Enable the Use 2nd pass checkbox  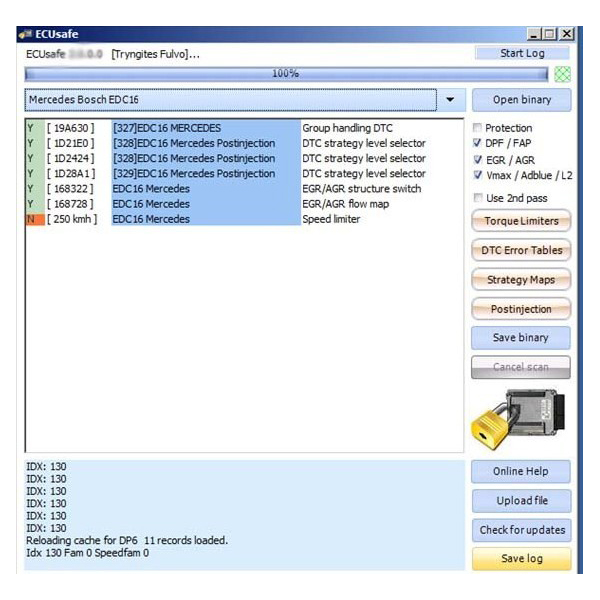pos(477,198)
